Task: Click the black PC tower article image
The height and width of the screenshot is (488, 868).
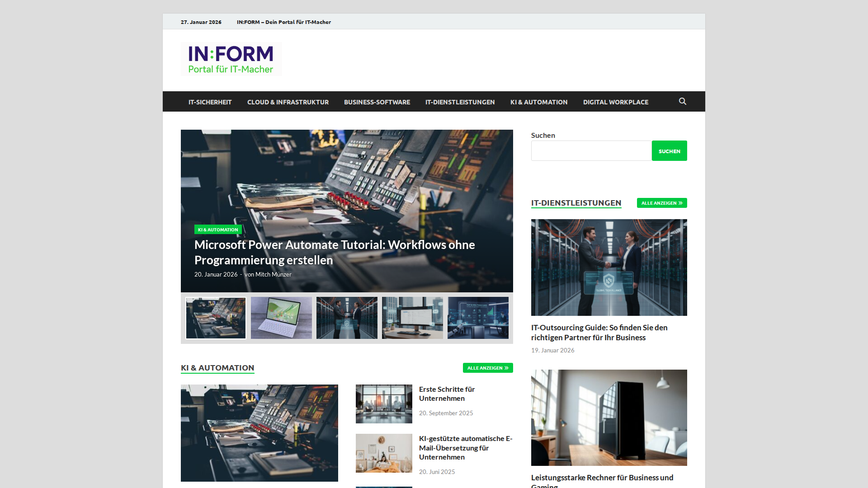Action: [609, 418]
